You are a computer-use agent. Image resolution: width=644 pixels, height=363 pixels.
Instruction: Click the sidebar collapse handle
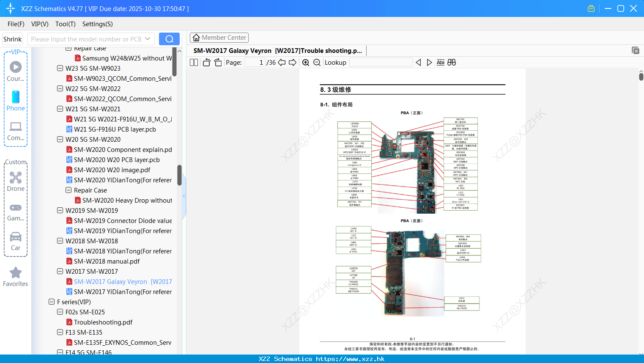click(184, 196)
